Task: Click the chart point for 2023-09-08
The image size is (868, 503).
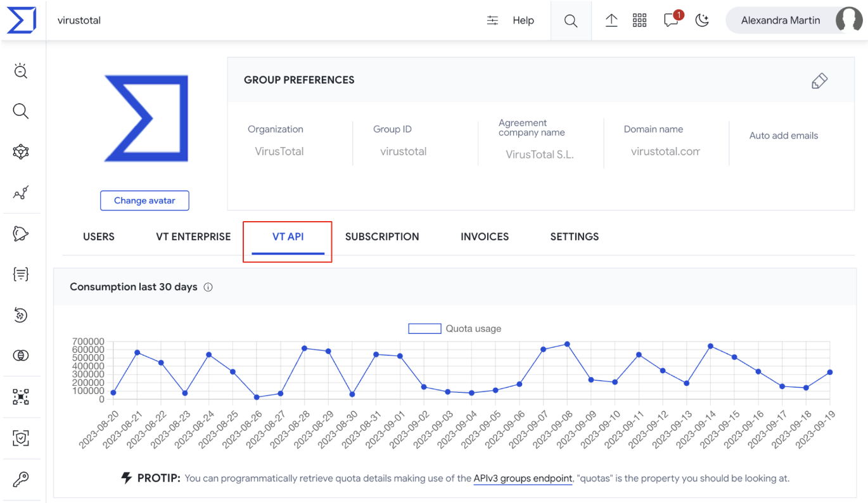Action: tap(567, 344)
